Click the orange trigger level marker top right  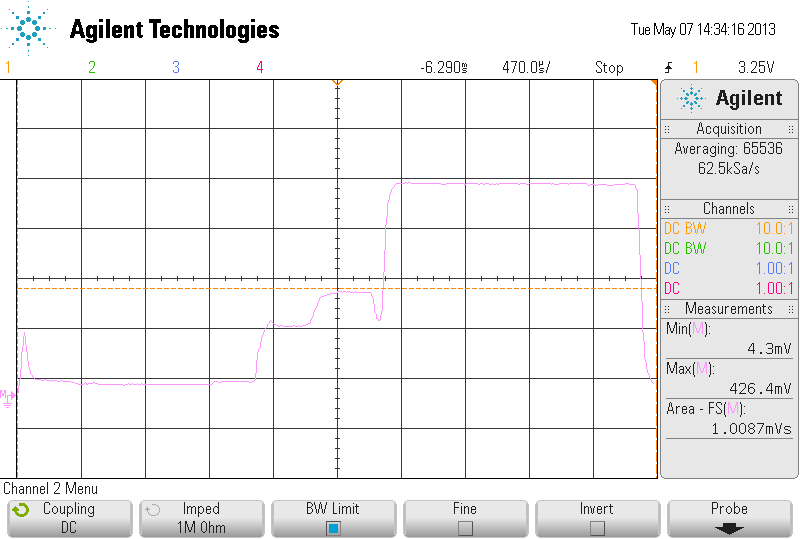pos(654,82)
